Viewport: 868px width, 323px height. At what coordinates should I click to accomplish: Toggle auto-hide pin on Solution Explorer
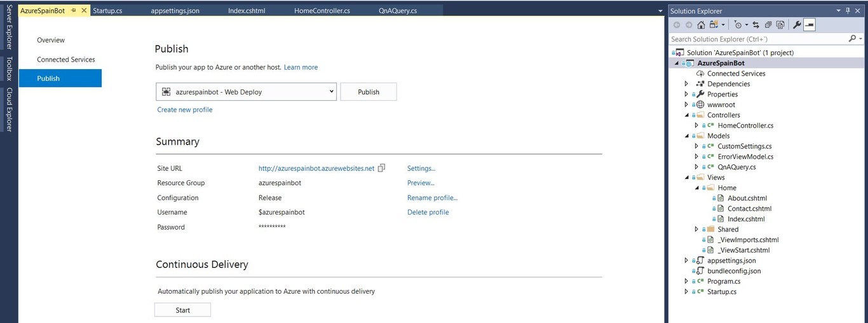(x=848, y=11)
